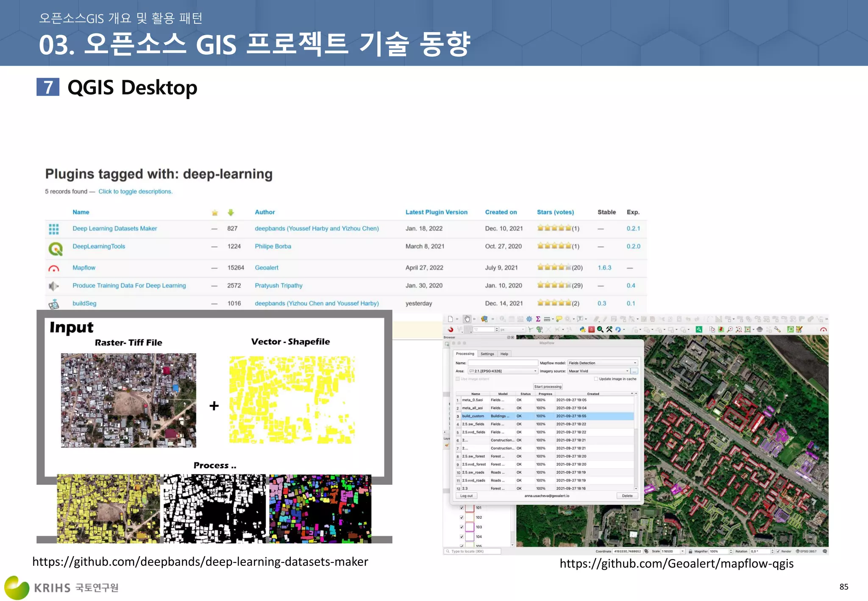Uncheck layer 101 visibility checkbox

click(x=462, y=508)
